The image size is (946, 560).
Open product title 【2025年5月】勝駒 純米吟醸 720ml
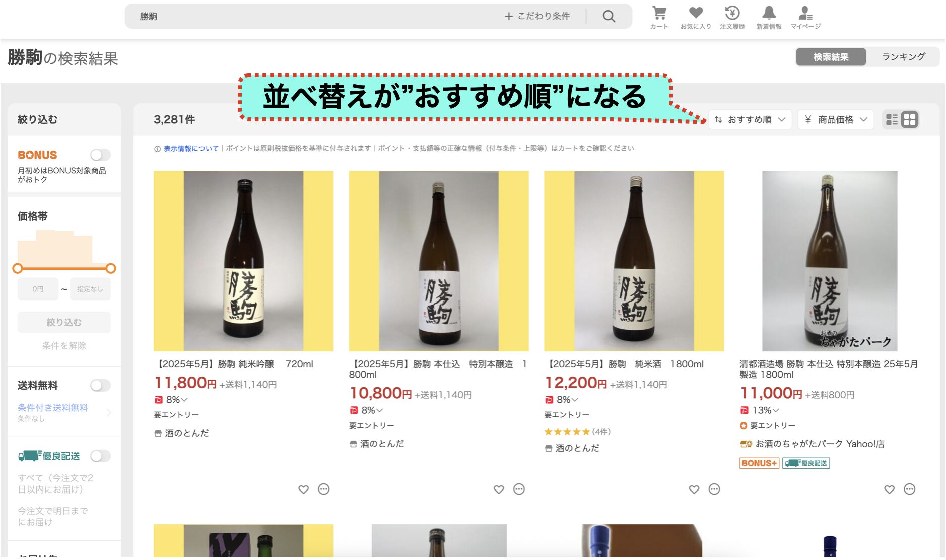click(234, 364)
